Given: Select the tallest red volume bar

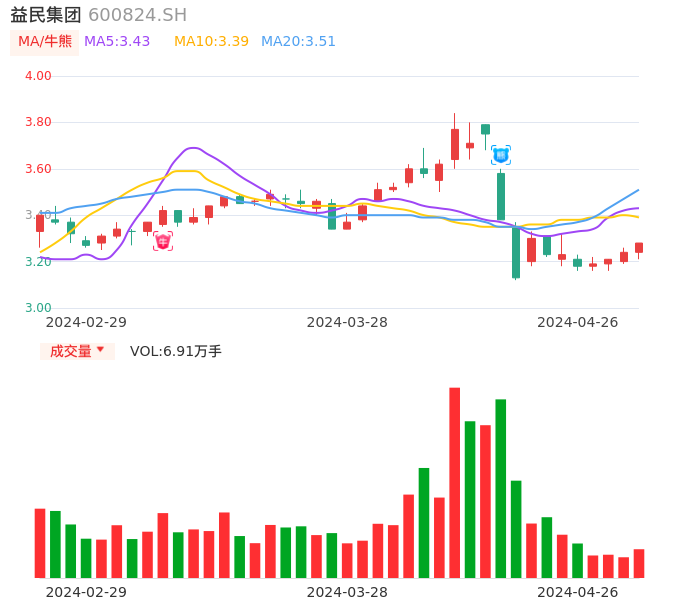Looking at the screenshot, I should pos(455,482).
